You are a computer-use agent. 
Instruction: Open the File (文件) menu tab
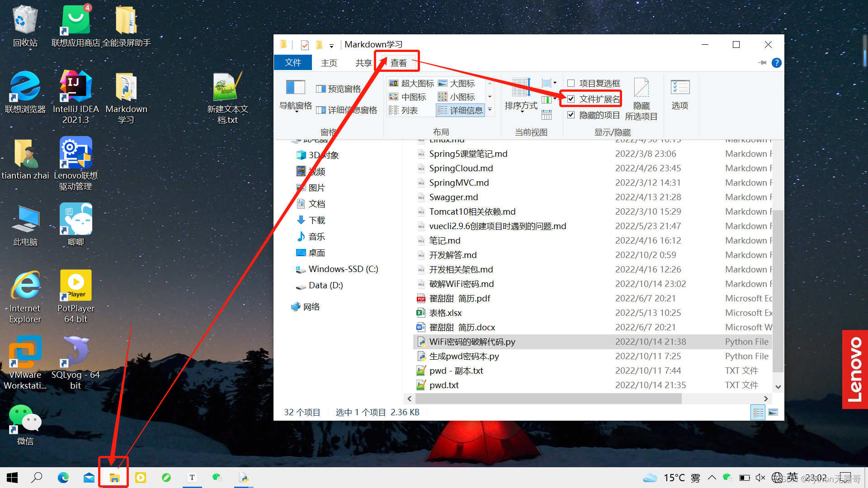click(x=292, y=63)
